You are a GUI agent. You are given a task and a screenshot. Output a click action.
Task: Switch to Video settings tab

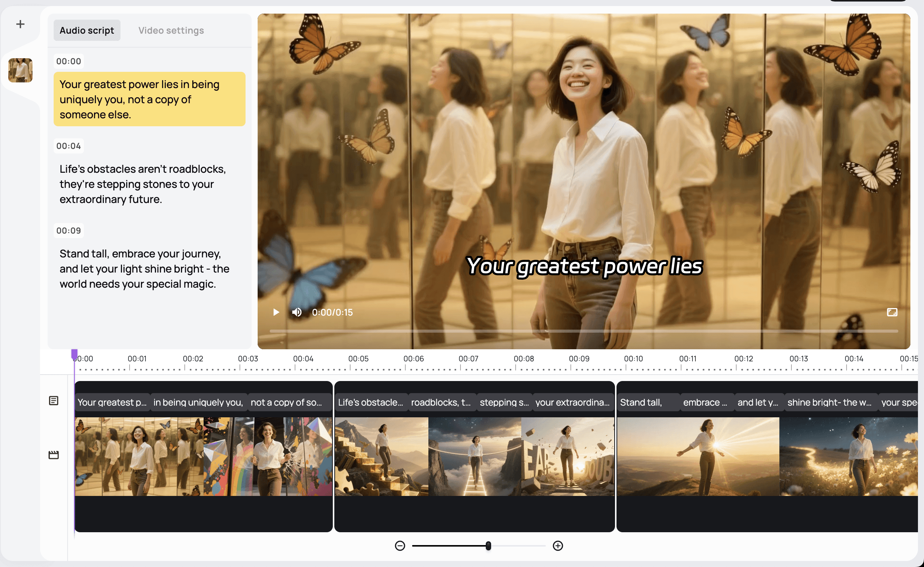tap(171, 30)
